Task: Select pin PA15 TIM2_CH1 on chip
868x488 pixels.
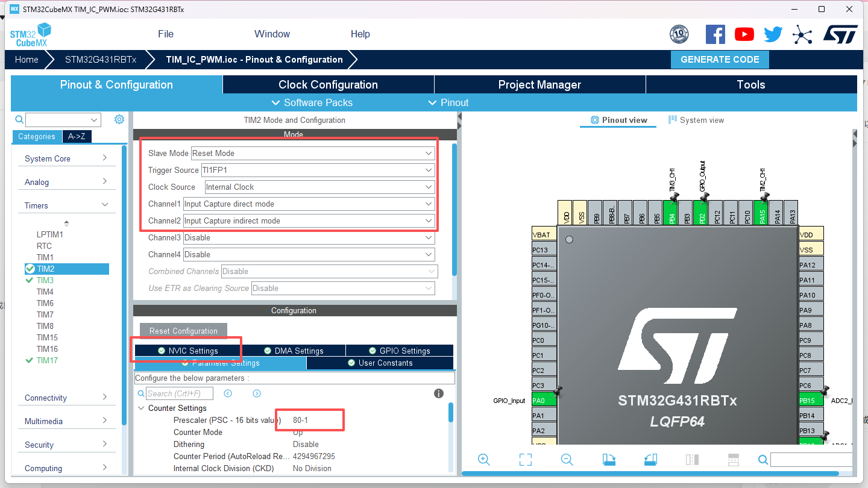Action: 762,213
